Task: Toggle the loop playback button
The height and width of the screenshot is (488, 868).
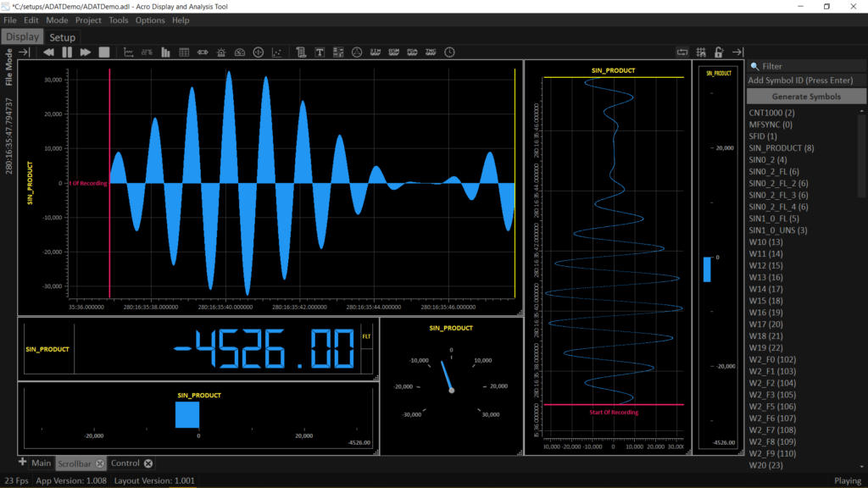Action: pos(682,53)
